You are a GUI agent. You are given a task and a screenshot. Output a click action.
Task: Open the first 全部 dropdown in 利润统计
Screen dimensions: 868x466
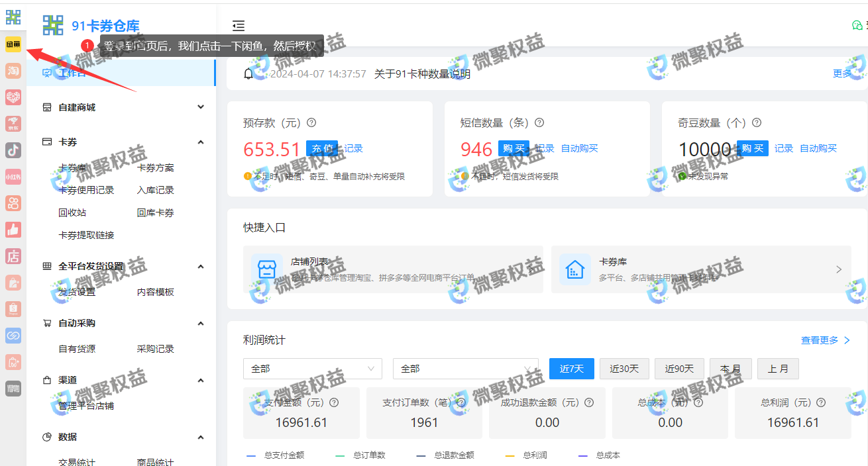[x=313, y=369]
